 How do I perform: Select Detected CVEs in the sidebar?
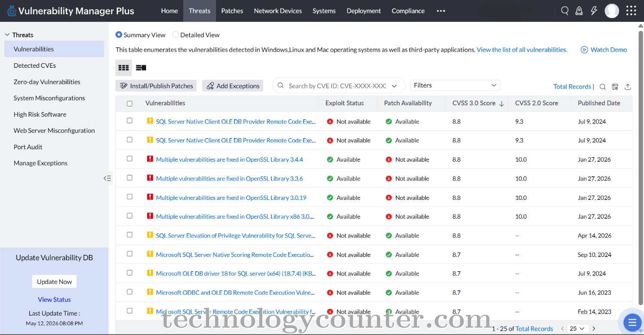[x=35, y=65]
